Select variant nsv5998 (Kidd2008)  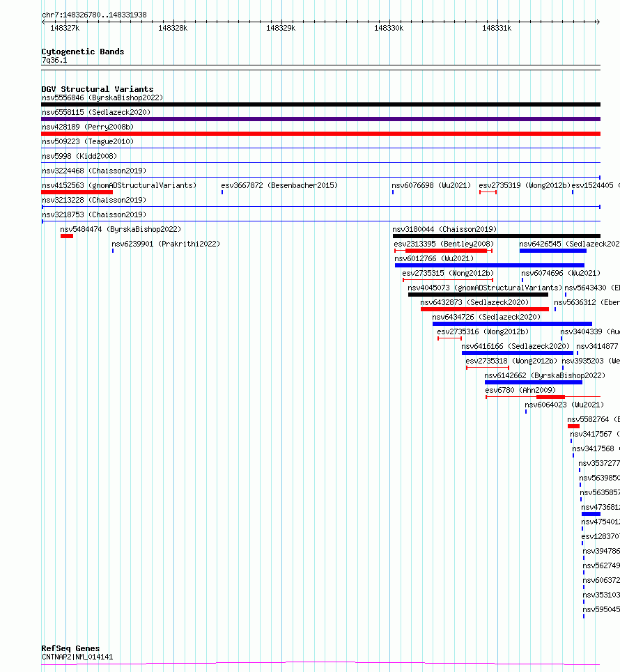(79, 156)
